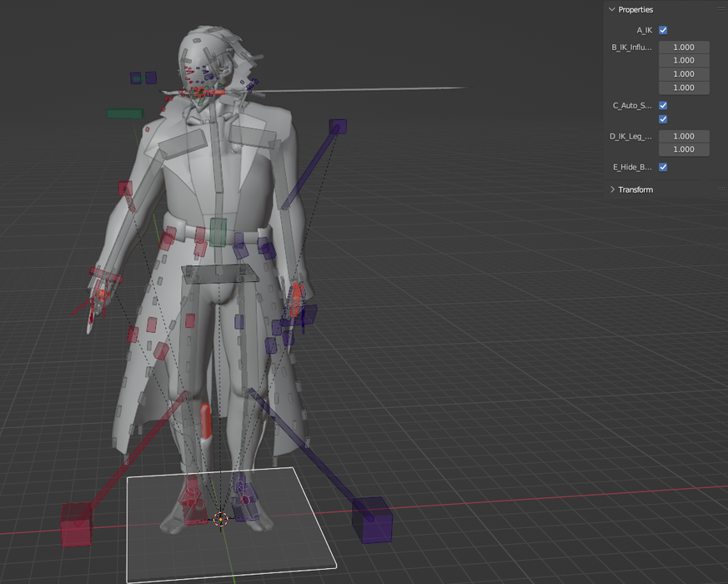Viewport: 728px width, 584px height.
Task: Select the green bar control beside the shoulder
Action: coord(125,113)
